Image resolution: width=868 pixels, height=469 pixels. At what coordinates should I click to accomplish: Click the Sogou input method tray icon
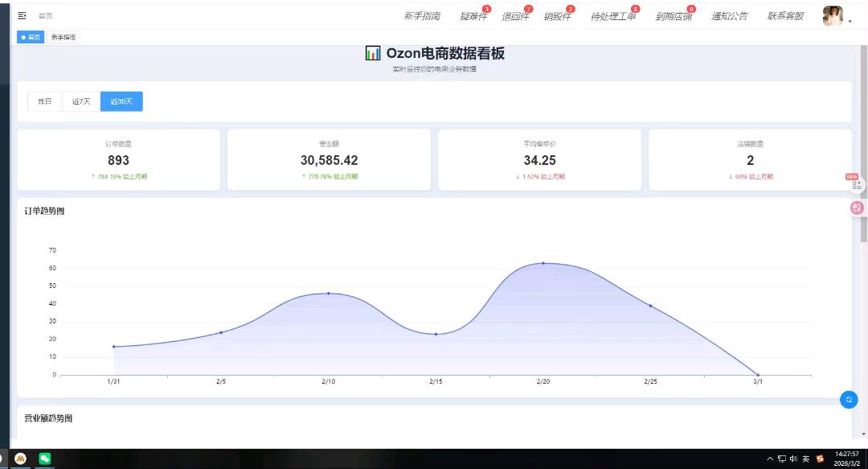[820, 459]
